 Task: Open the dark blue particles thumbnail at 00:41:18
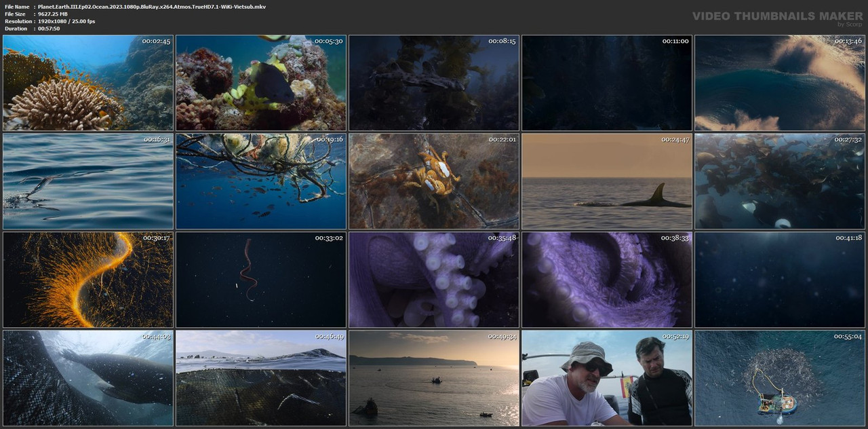point(780,280)
